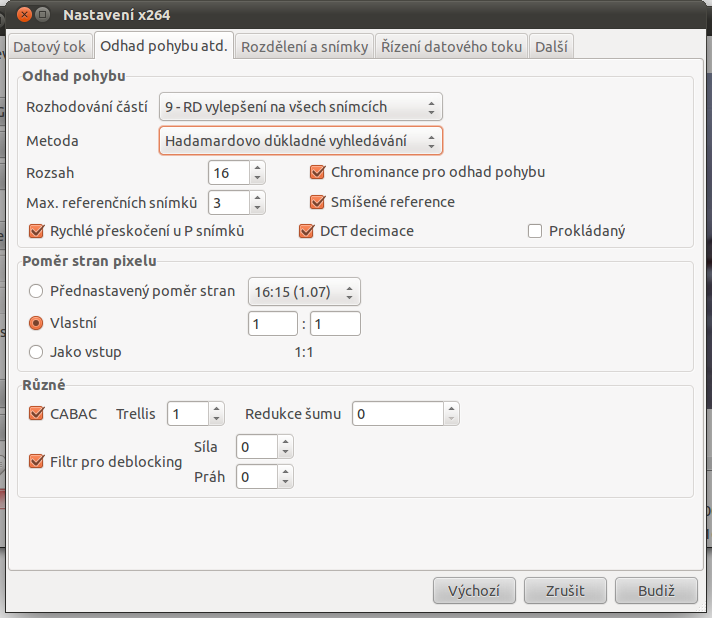Screen dimensions: 712x618
Task: Decrease the Trellis value
Action: (217, 419)
